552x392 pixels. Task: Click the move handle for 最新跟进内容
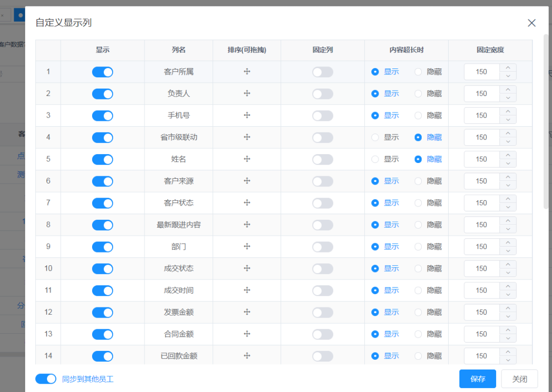click(x=247, y=225)
